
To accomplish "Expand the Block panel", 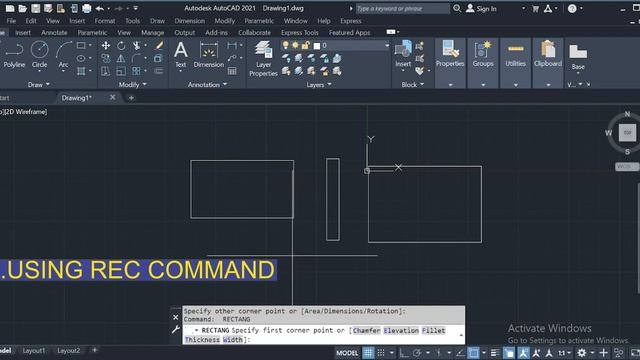I will tap(413, 84).
